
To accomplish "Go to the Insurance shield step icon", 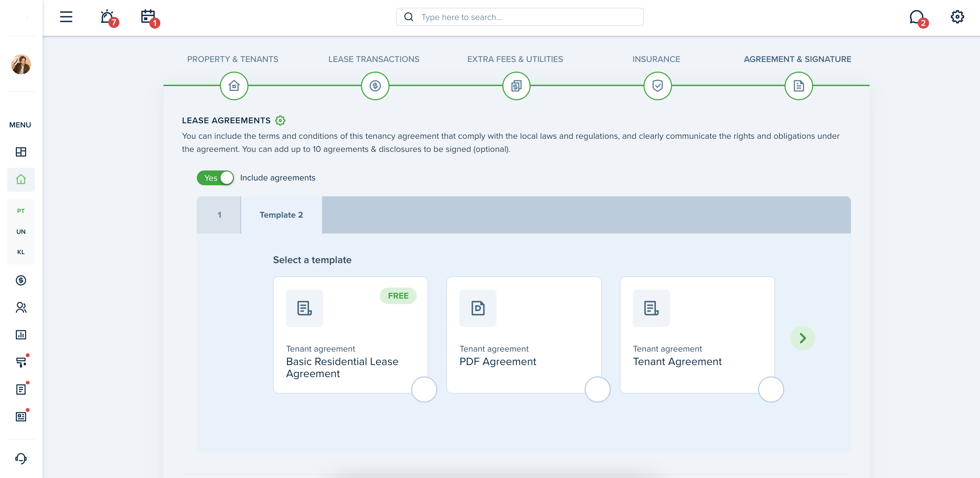I will click(x=657, y=86).
